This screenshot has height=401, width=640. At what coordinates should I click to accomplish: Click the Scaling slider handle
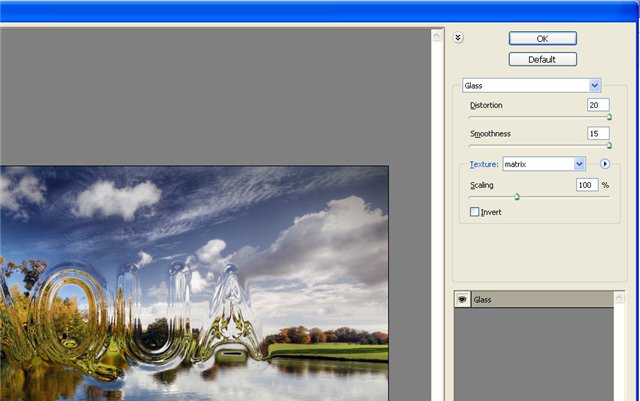click(x=517, y=197)
